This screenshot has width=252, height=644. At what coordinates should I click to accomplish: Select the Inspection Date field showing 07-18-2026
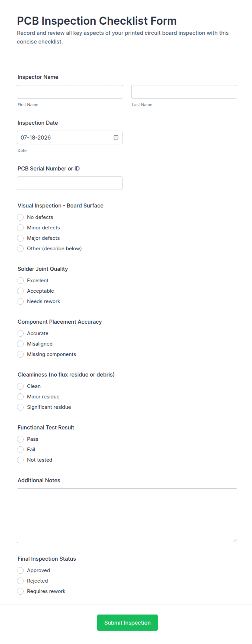pyautogui.click(x=70, y=138)
